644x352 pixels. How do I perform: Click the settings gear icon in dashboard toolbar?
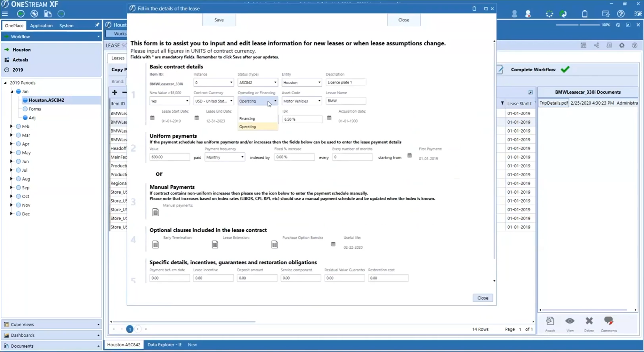pos(622,46)
